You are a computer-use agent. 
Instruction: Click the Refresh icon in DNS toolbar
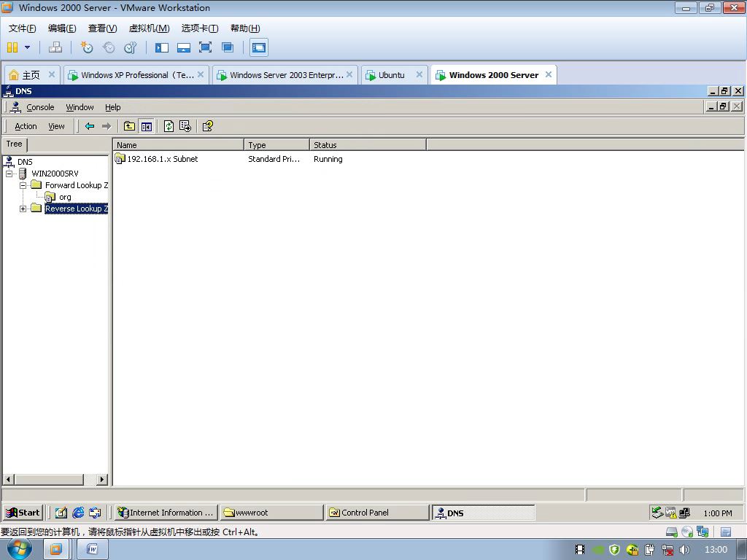coord(169,126)
